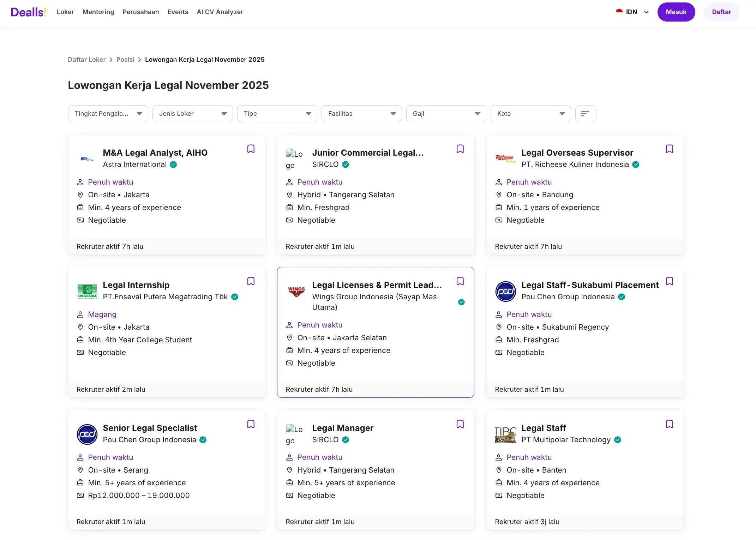Save the Junior Commercial Legal job bookmark
756x540 pixels.
(x=460, y=149)
